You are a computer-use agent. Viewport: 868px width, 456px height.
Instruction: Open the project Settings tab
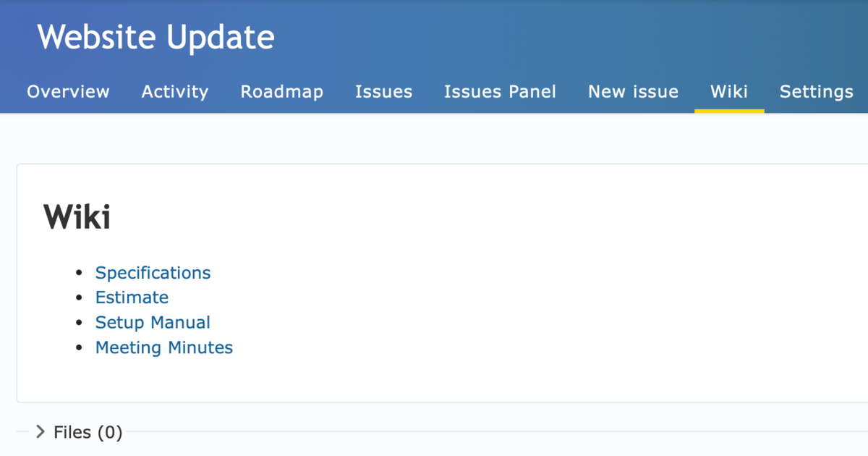tap(816, 92)
